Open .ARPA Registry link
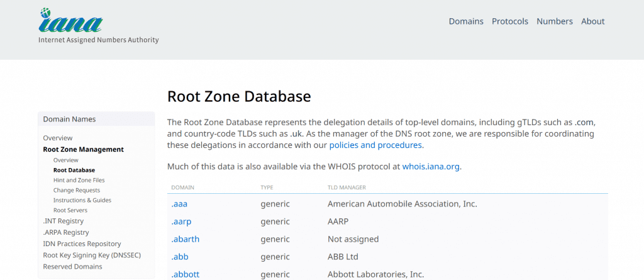The height and width of the screenshot is (280, 644). [65, 232]
